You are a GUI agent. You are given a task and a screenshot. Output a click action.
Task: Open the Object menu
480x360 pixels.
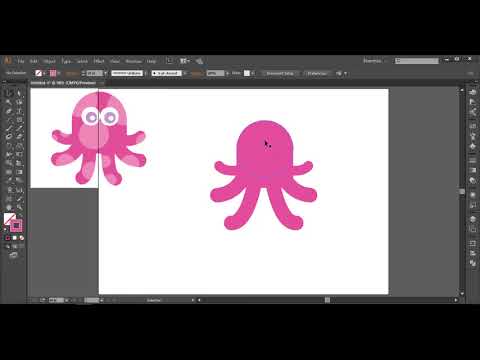49,61
